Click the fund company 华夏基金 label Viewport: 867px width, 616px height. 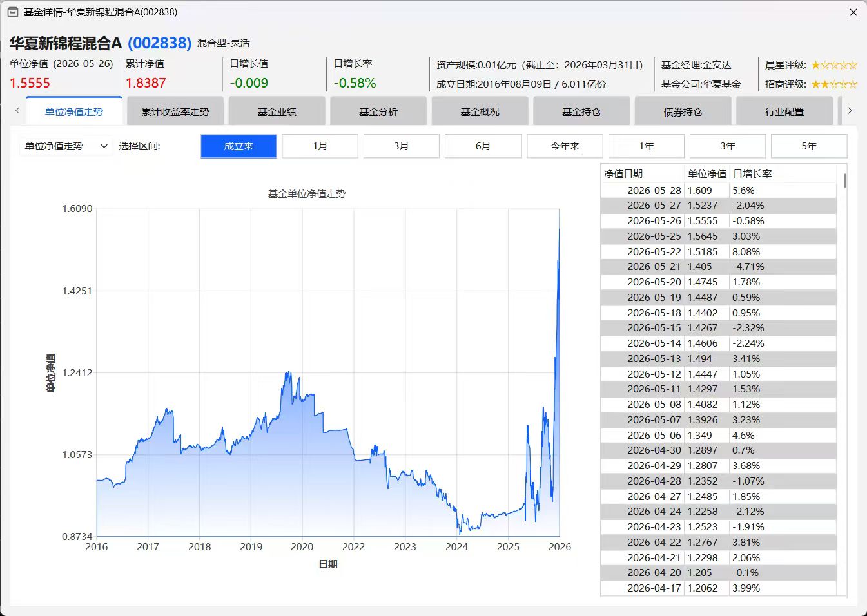click(x=701, y=84)
